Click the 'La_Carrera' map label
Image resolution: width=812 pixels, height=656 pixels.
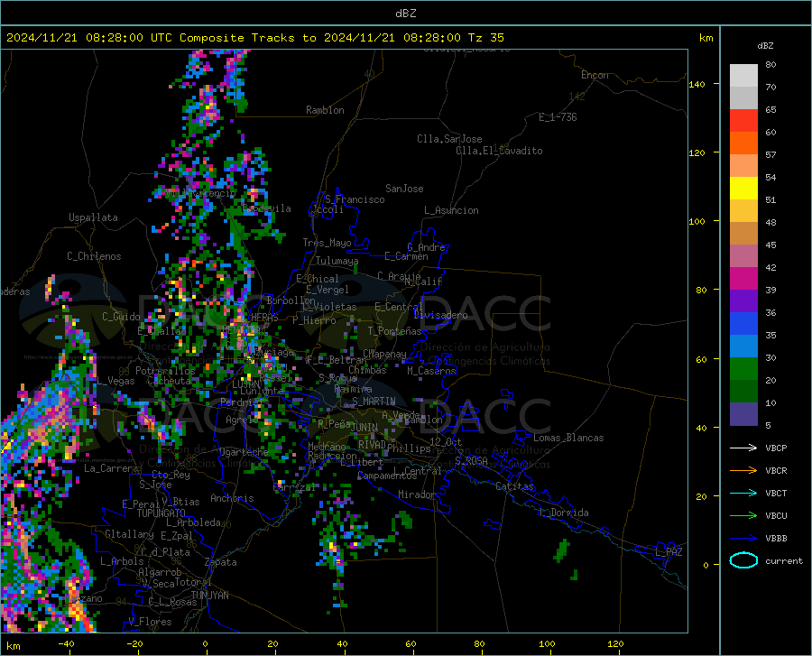point(111,468)
